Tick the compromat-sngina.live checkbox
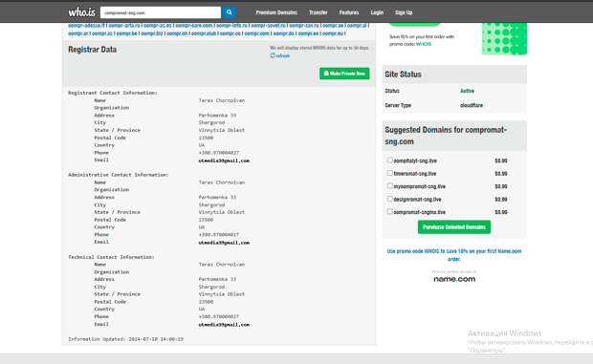 (389, 211)
